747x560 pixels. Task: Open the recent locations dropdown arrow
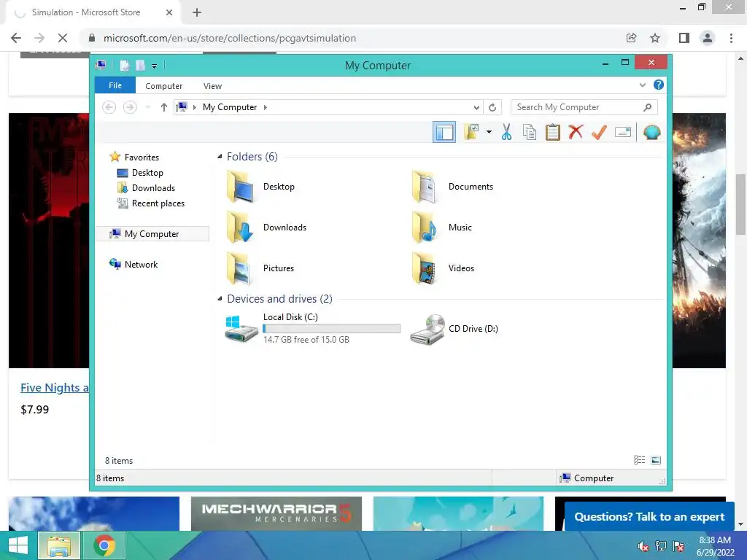coord(147,107)
